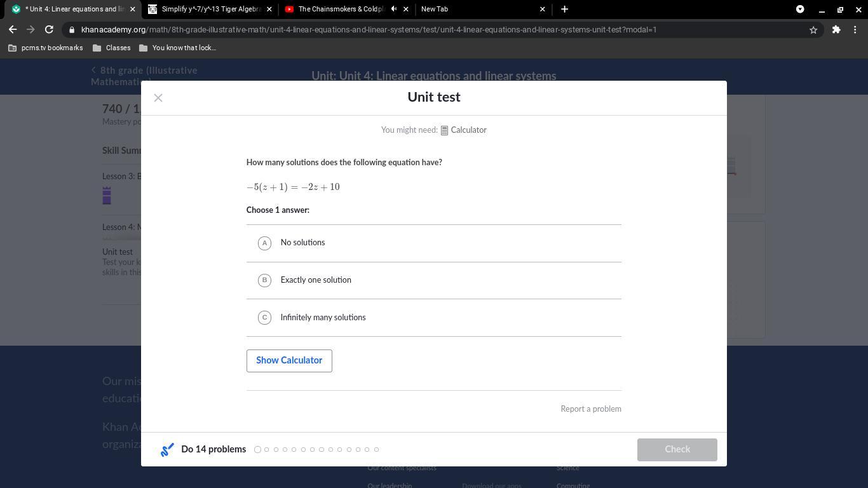This screenshot has height=488, width=868.
Task: Close the Unit 4 Khan Academy tab
Action: pyautogui.click(x=133, y=9)
